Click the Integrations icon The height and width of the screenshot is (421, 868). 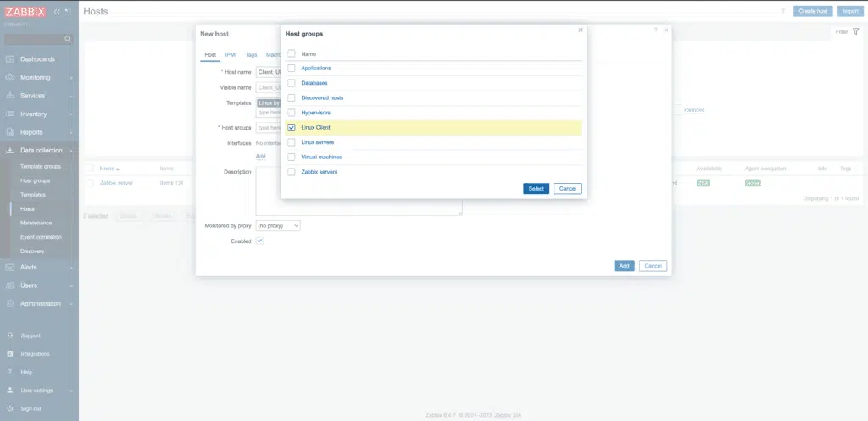click(10, 353)
